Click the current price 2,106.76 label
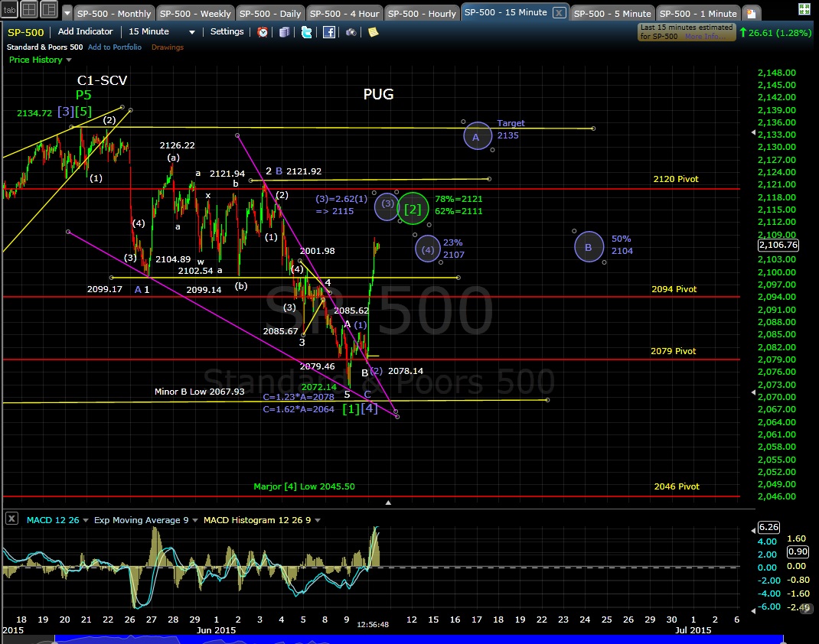 778,245
